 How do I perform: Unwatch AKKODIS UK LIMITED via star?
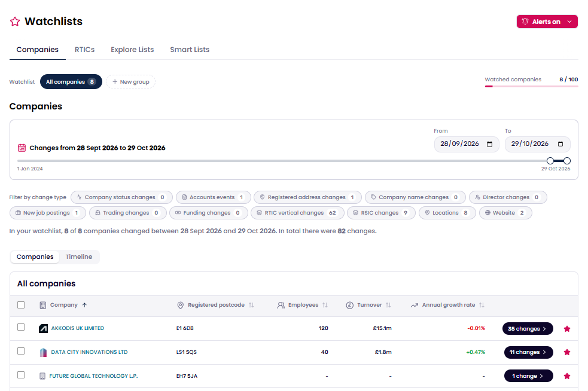[x=567, y=329]
